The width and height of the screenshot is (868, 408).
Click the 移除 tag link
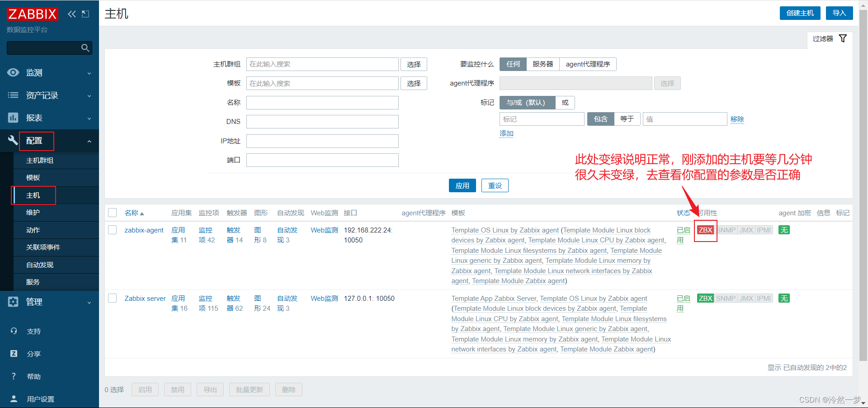(737, 119)
